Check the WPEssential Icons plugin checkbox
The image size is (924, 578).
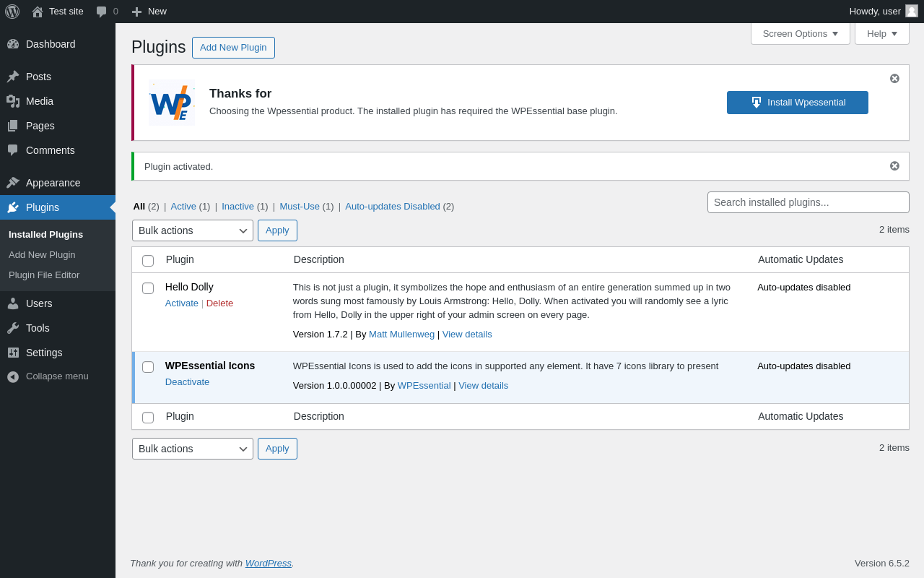pyautogui.click(x=148, y=367)
